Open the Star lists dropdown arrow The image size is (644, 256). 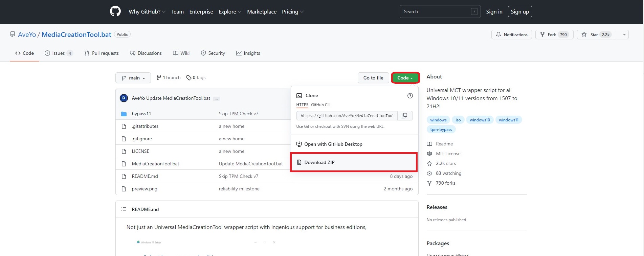tap(624, 34)
